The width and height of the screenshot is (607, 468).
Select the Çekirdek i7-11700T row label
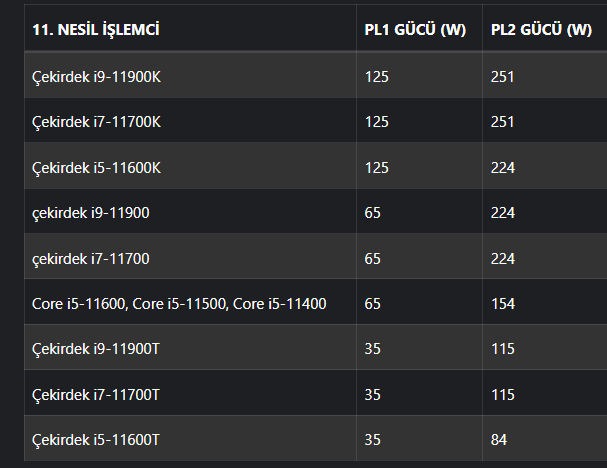[96, 394]
